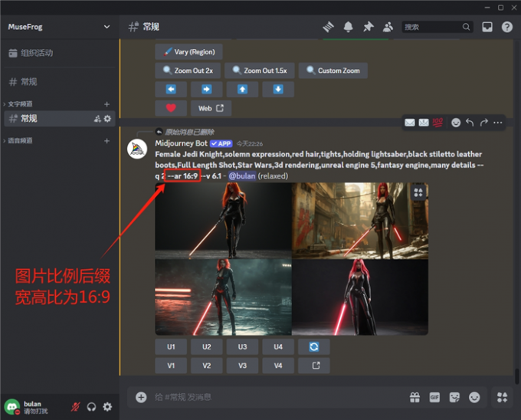The width and height of the screenshot is (521, 420).
Task: Open the threads icon in channel header
Action: 328,27
